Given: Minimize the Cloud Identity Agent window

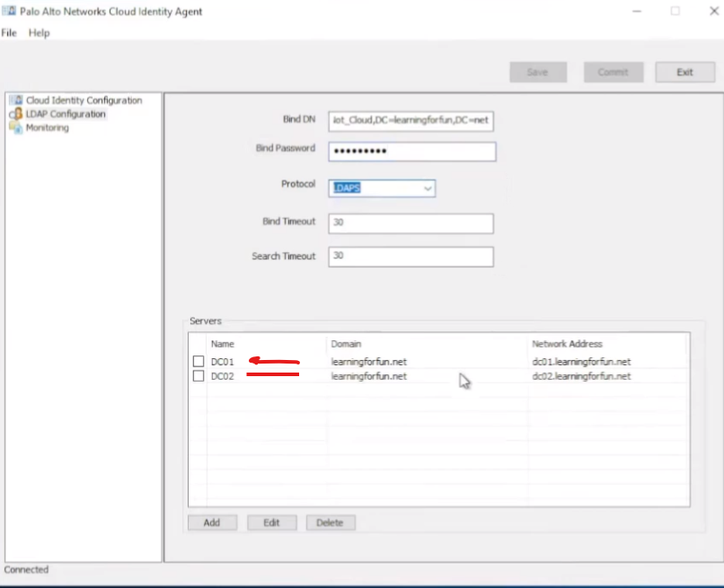Looking at the screenshot, I should tap(637, 11).
